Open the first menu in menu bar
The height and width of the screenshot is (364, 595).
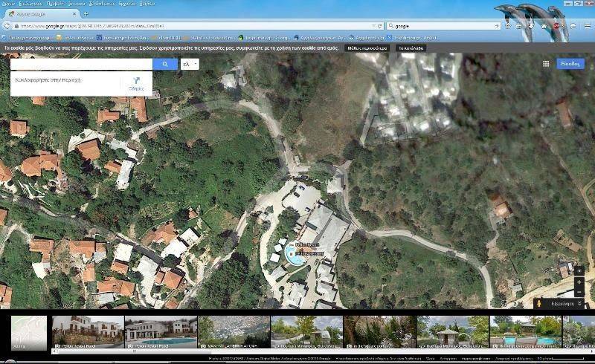coord(9,4)
